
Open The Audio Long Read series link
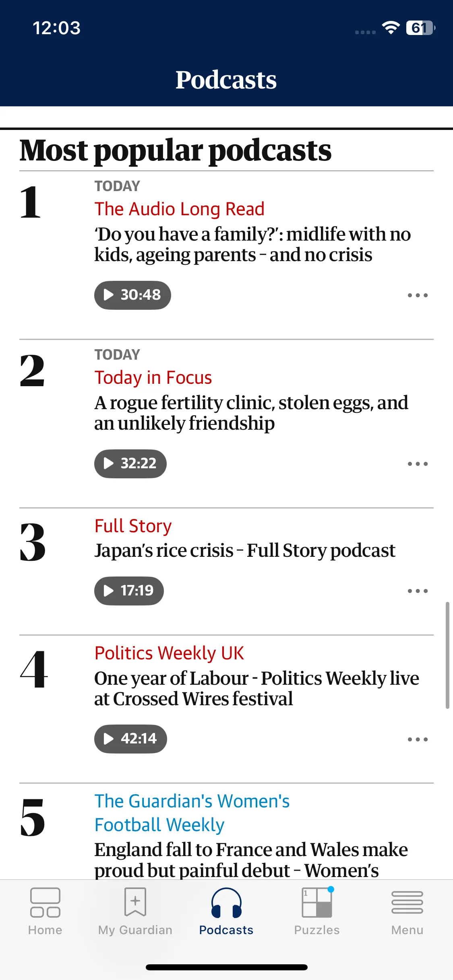(179, 209)
